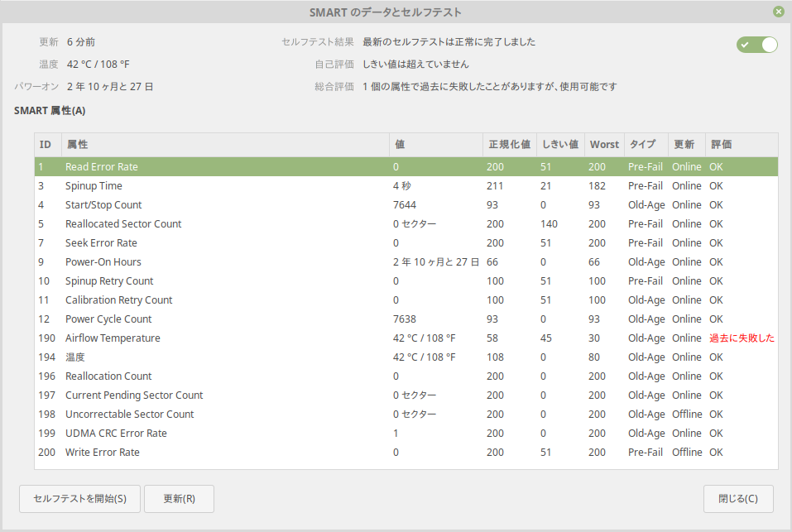Click the Old-Age type in Power-On Hours row

coord(646,262)
